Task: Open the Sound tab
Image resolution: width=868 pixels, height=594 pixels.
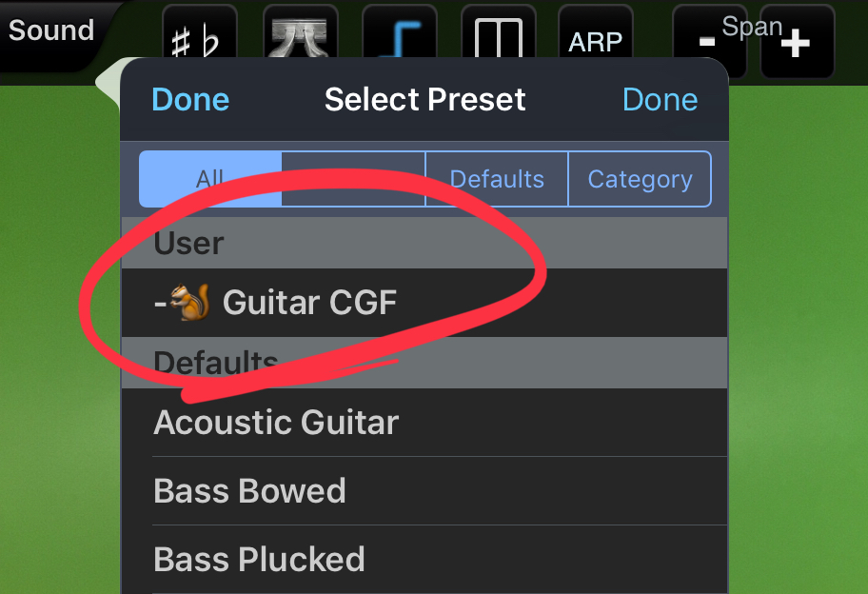Action: click(x=51, y=30)
